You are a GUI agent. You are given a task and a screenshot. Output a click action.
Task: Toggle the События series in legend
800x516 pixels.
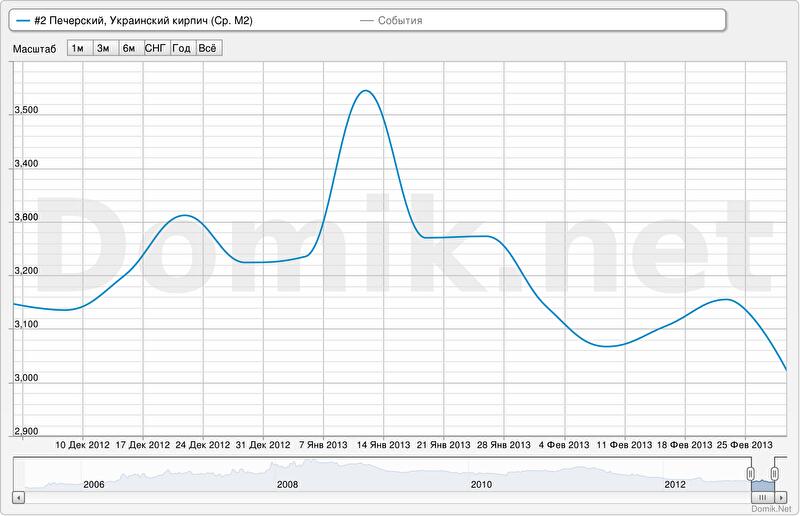[400, 20]
